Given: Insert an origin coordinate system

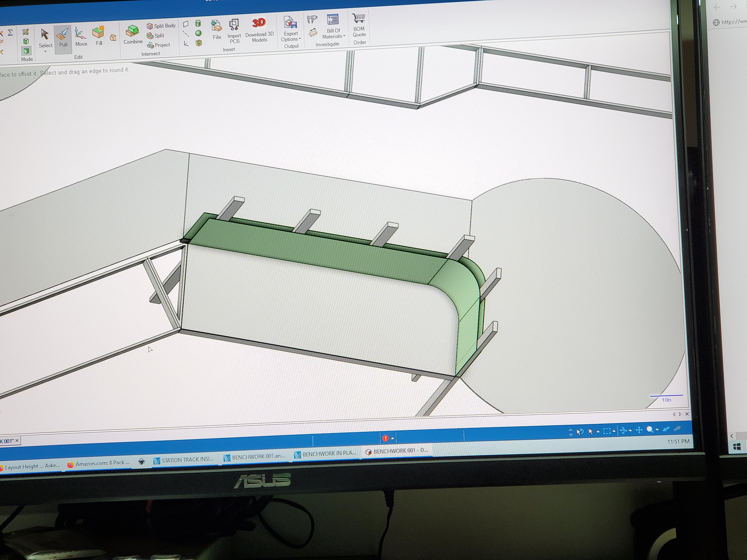Looking at the screenshot, I should click(186, 43).
